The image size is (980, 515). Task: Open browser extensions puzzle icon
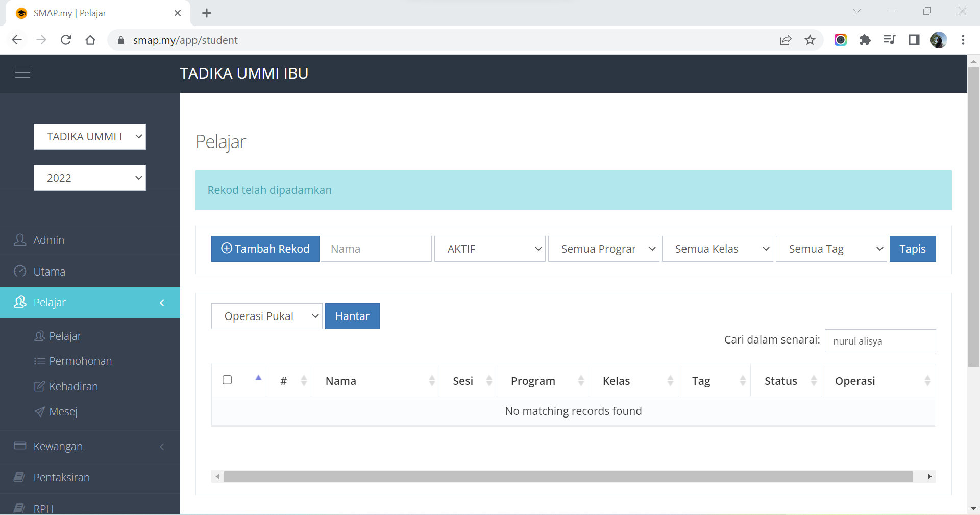click(865, 40)
